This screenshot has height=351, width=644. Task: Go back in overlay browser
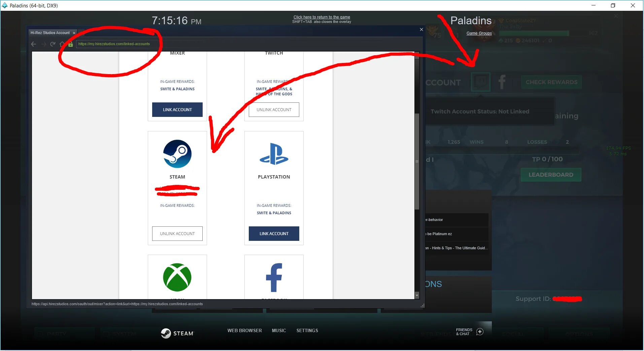pyautogui.click(x=33, y=44)
